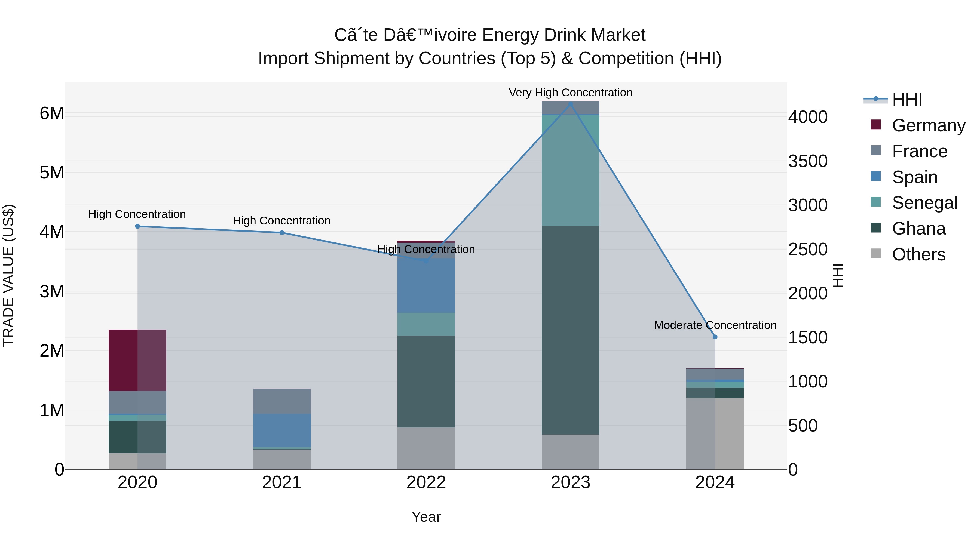Click the 'High Concentration' label above 2022
980x551 pixels.
[426, 249]
